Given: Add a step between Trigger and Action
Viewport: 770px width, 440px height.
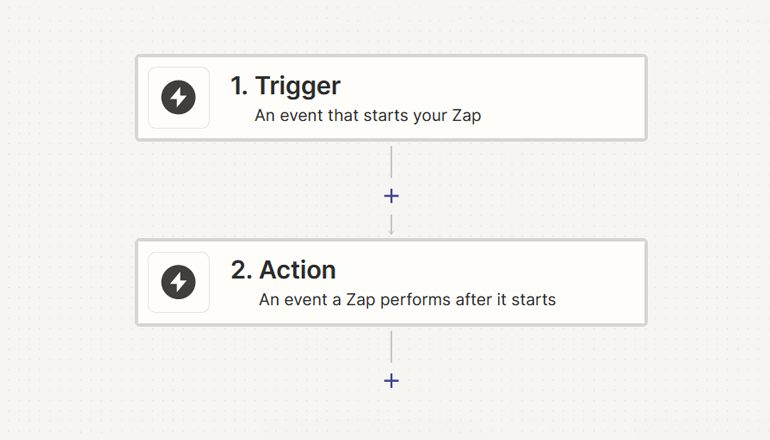Looking at the screenshot, I should pyautogui.click(x=391, y=196).
